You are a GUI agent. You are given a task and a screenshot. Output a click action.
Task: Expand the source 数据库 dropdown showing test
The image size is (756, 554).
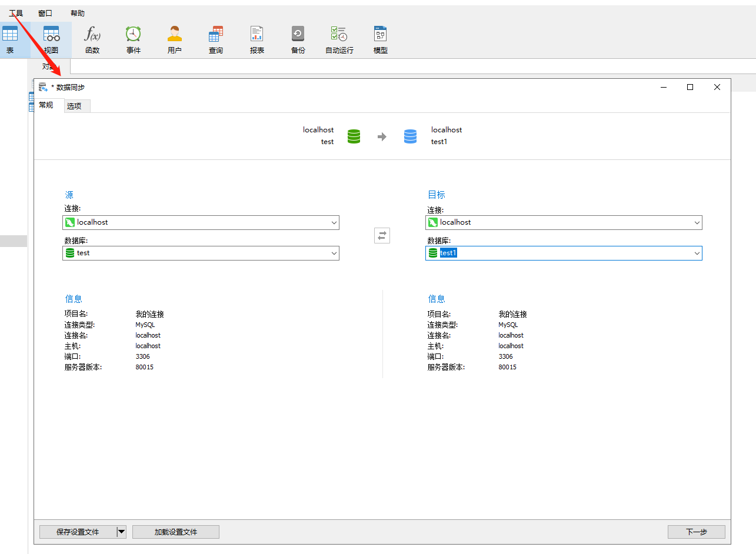(x=334, y=253)
